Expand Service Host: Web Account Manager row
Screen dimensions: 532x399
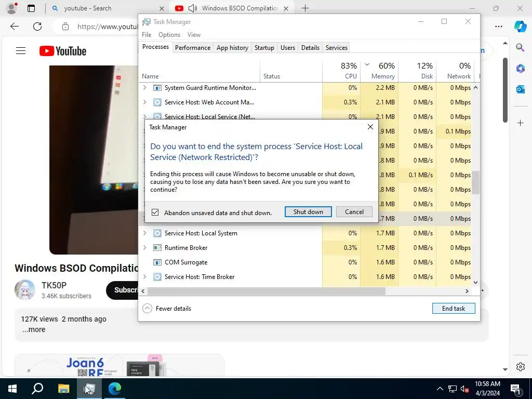(145, 102)
